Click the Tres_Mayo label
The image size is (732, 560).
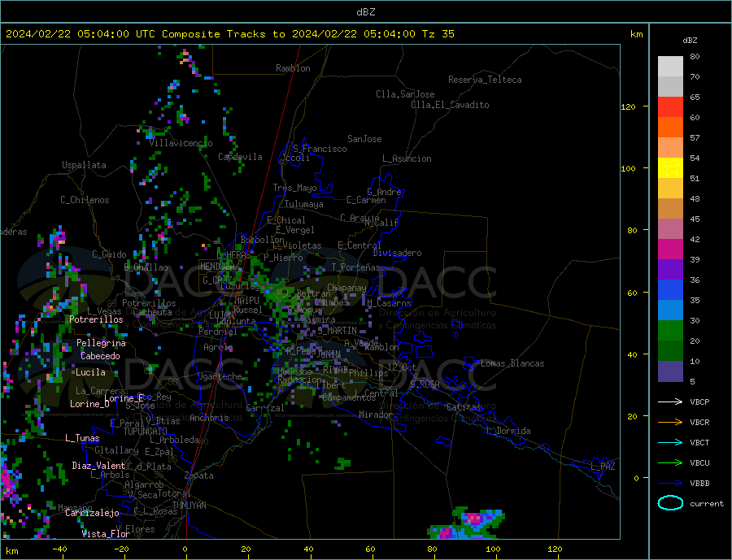tap(294, 188)
